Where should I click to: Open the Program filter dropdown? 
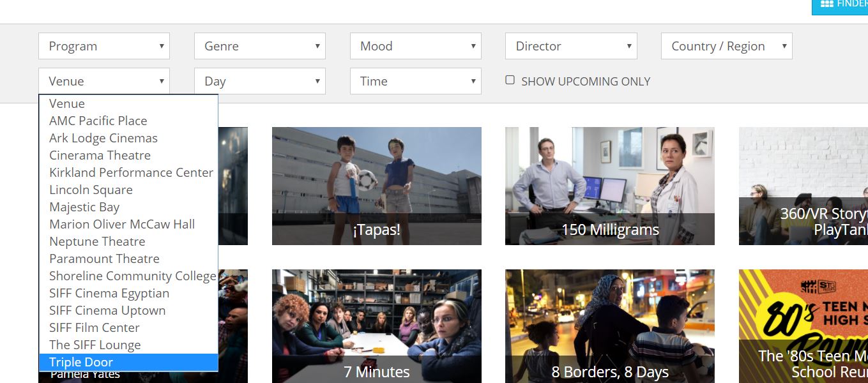[104, 46]
